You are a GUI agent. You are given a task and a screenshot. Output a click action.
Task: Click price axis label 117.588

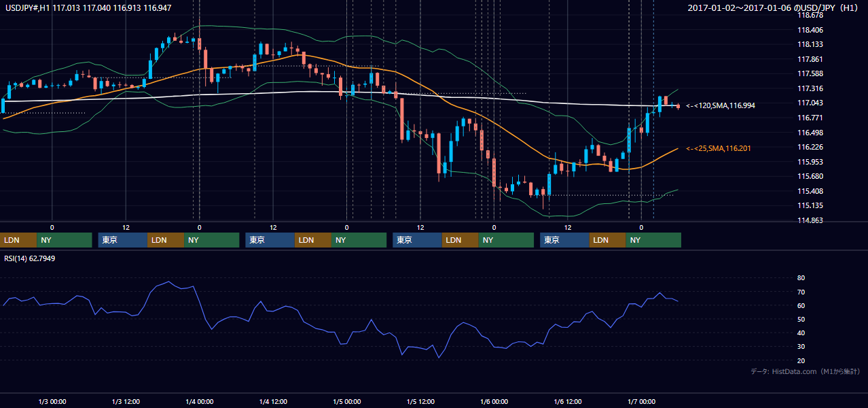810,73
